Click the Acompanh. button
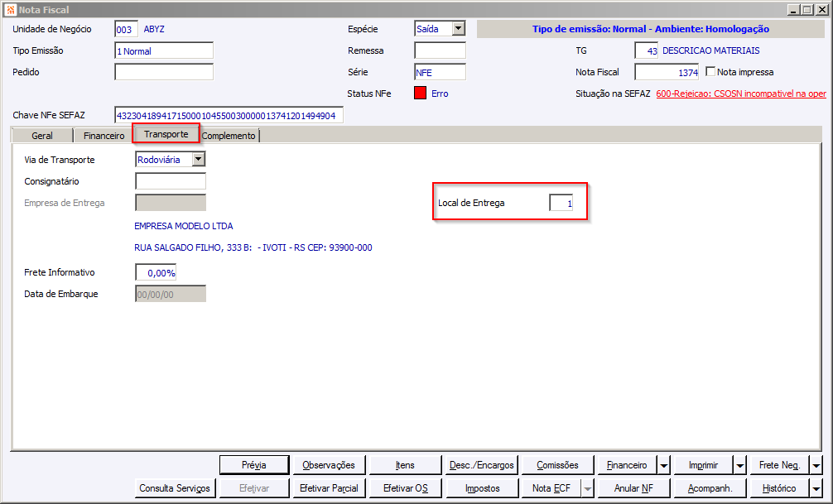This screenshot has width=833, height=504. [x=710, y=488]
